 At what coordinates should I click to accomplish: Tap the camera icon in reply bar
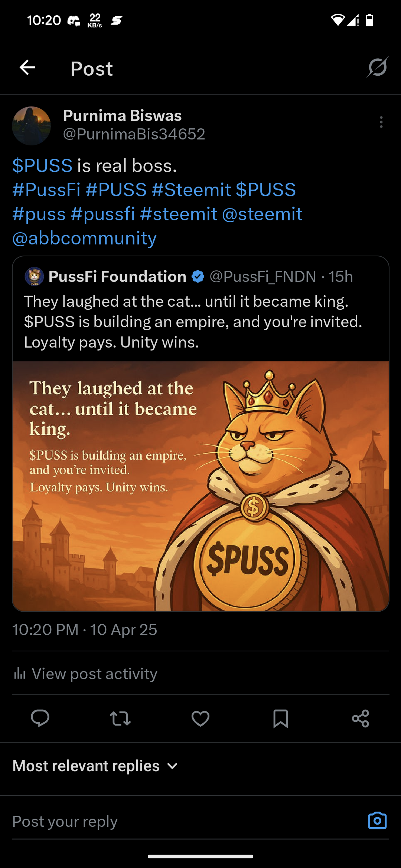point(377,821)
